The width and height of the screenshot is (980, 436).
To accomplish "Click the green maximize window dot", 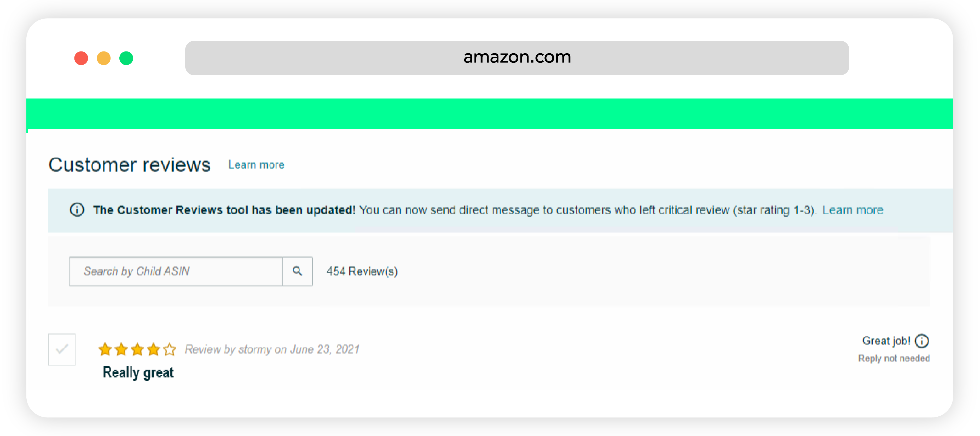I will point(126,58).
